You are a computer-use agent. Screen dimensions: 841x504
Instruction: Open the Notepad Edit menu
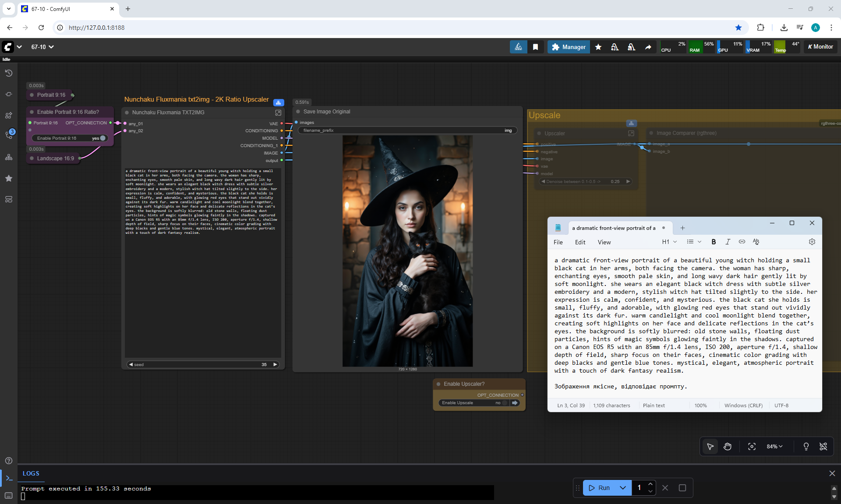pos(580,242)
